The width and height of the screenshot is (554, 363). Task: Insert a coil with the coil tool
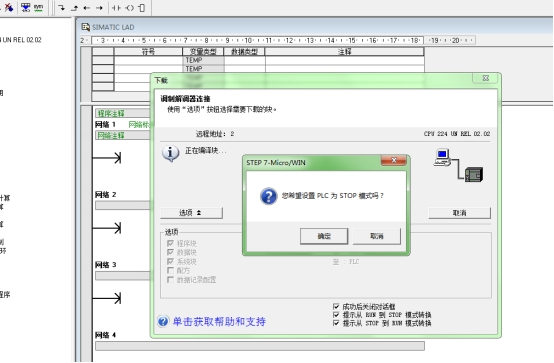130,7
